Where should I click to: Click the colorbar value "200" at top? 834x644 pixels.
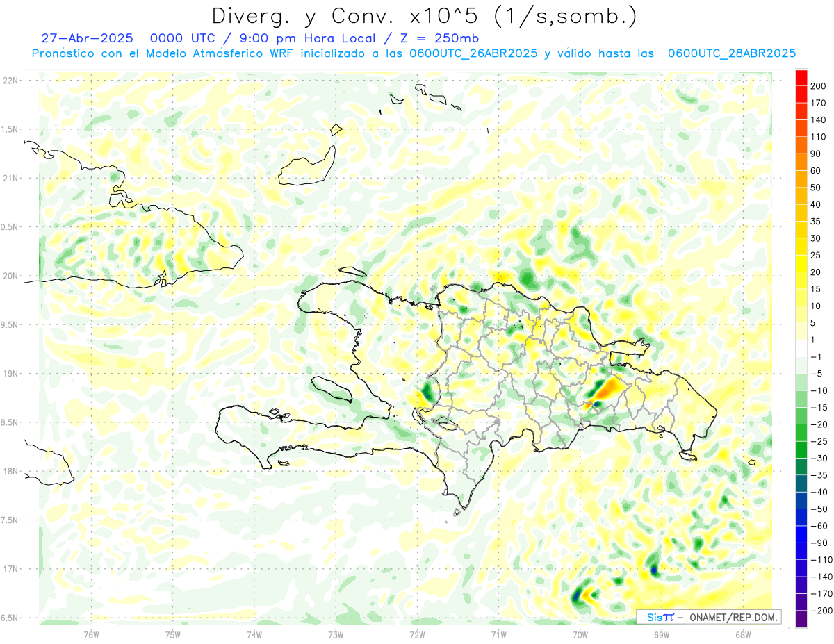point(819,85)
